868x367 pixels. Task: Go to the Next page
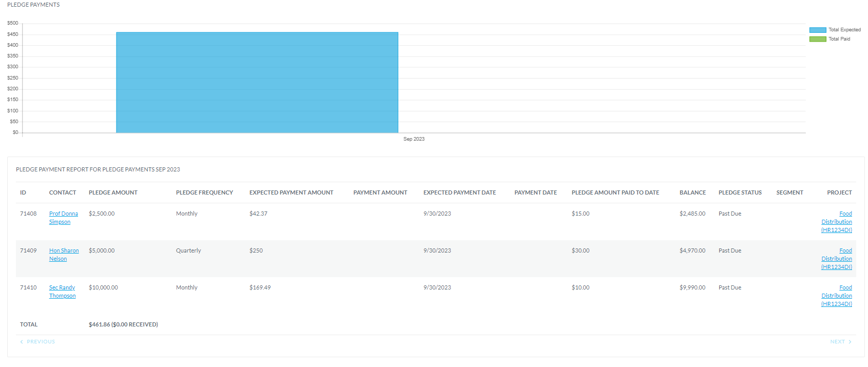tap(841, 342)
